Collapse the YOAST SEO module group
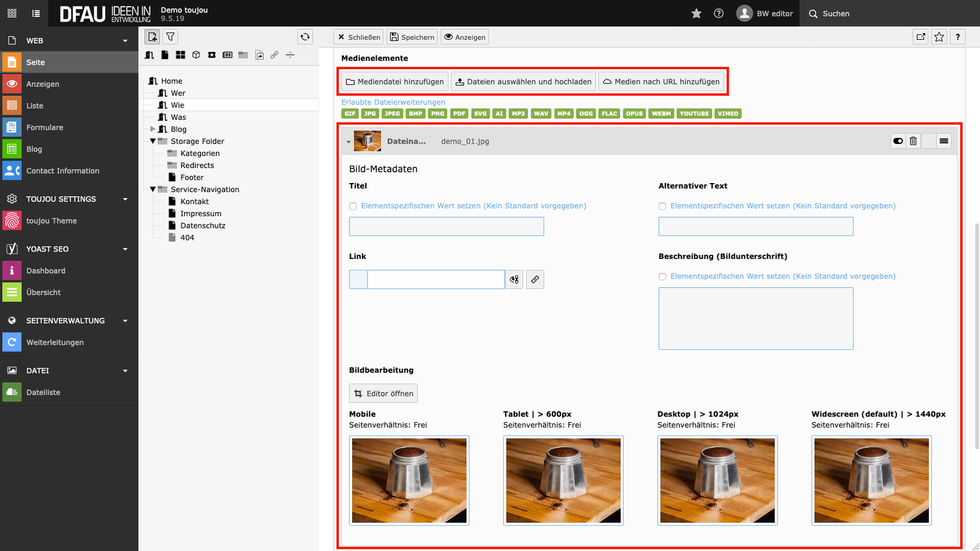The width and height of the screenshot is (980, 551). 125,249
